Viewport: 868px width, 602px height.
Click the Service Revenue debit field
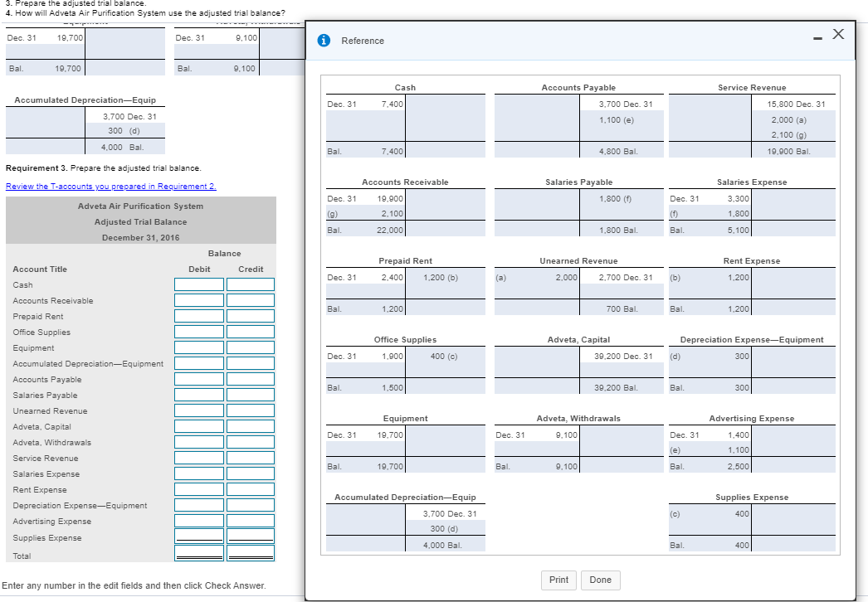coord(199,459)
